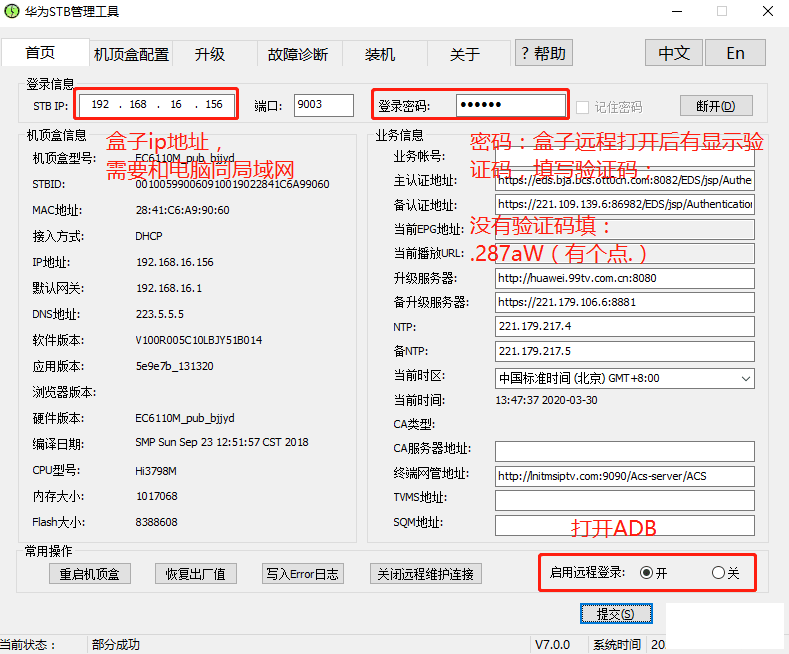789x654 pixels.
Task: Click the 断开(D) disconnect button
Action: pyautogui.click(x=716, y=106)
